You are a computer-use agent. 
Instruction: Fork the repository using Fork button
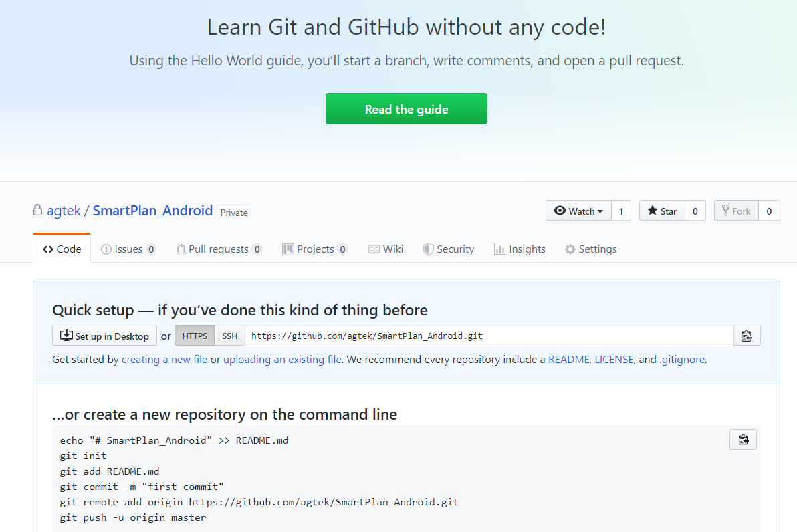point(737,211)
